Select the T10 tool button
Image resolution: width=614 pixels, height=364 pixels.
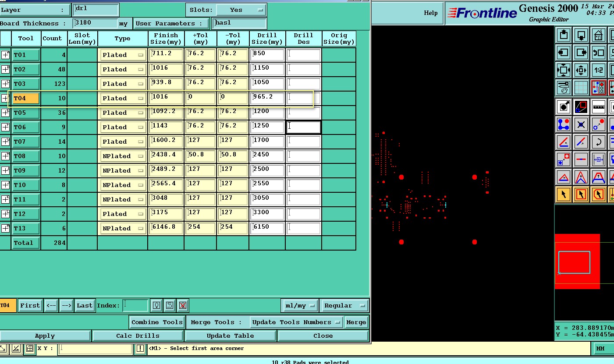(26, 185)
